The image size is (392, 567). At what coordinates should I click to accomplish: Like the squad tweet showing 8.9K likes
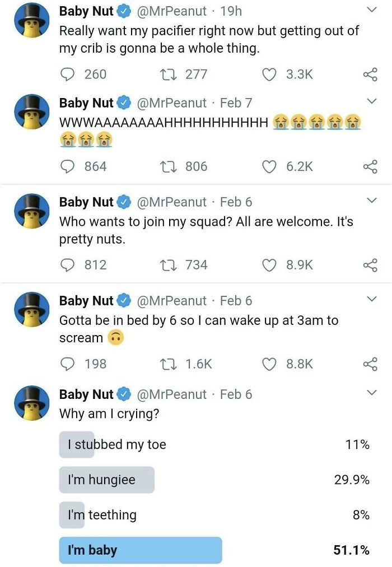pos(270,264)
